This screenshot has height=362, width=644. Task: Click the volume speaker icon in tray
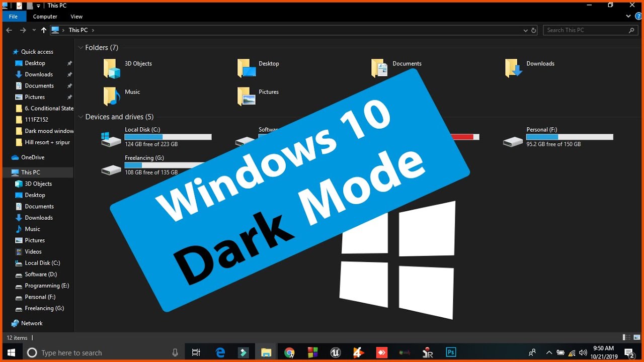click(x=583, y=353)
